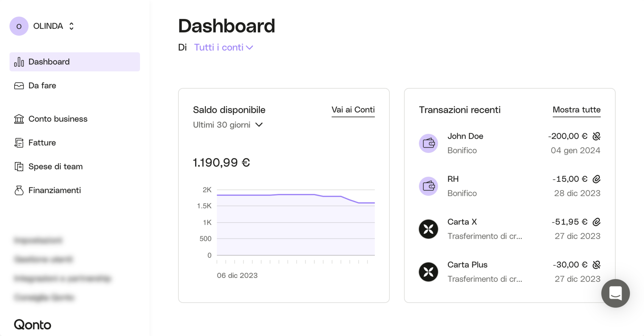Image resolution: width=644 pixels, height=336 pixels.
Task: Open the Fatture menu item
Action: tap(42, 143)
